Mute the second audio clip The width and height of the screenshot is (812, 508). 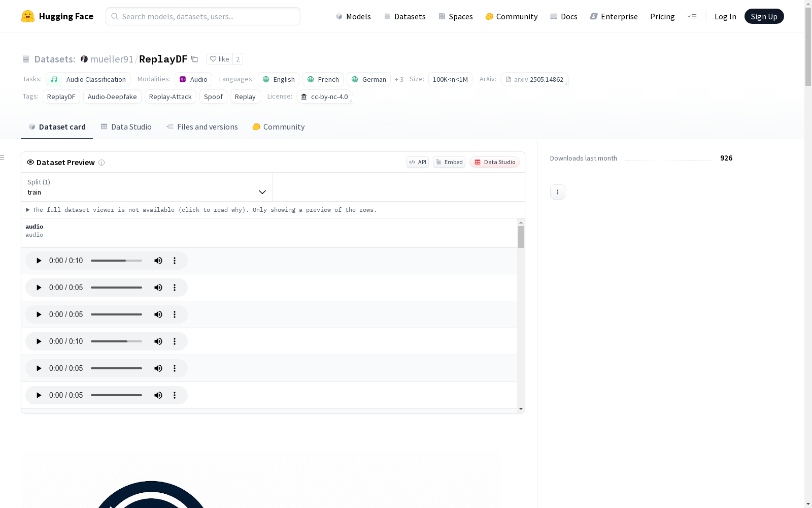point(158,288)
